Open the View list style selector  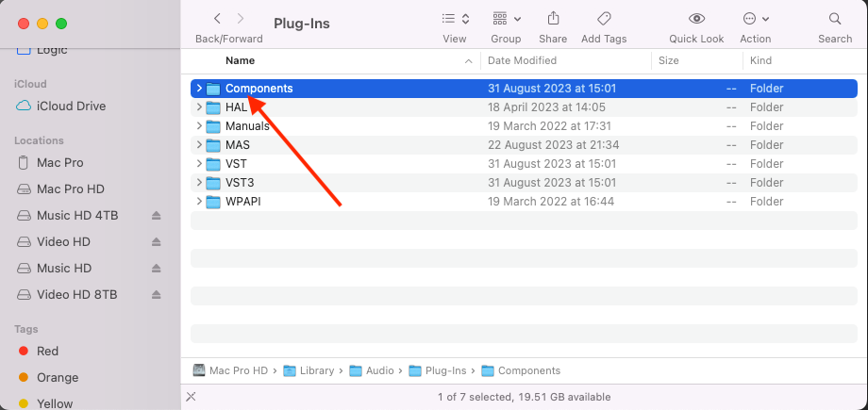pos(456,19)
